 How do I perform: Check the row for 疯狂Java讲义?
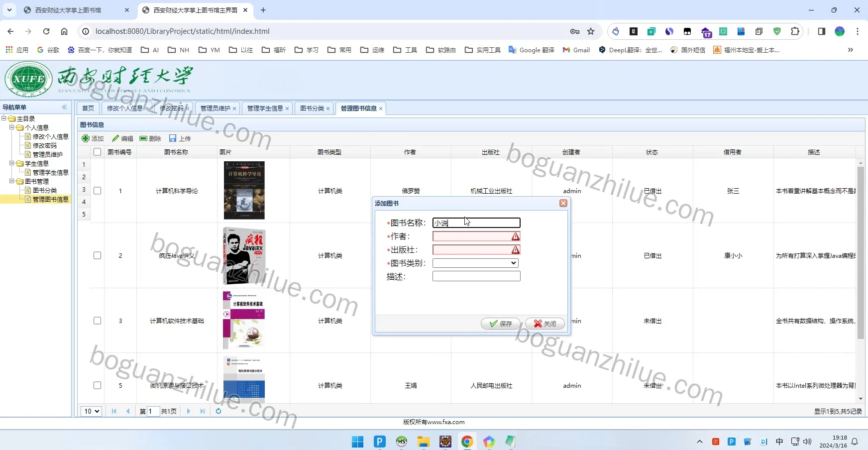click(98, 255)
